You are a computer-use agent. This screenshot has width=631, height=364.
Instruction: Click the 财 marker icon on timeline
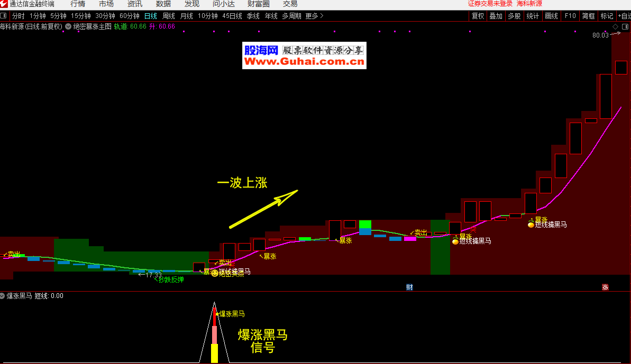click(409, 287)
